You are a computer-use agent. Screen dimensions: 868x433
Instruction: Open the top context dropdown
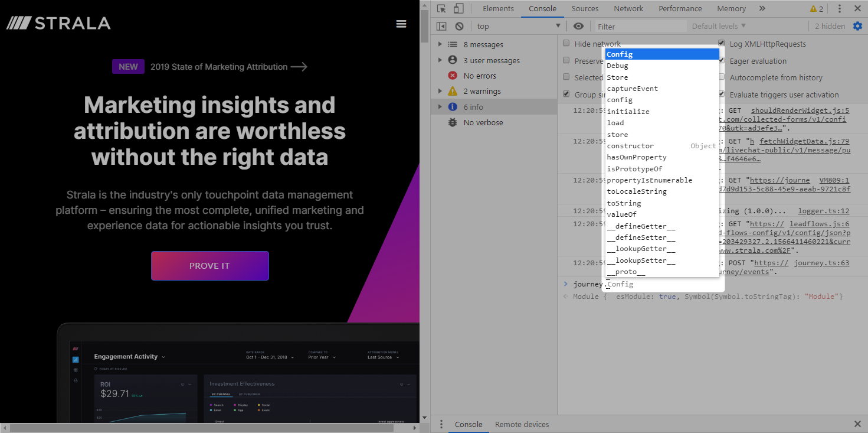click(518, 26)
